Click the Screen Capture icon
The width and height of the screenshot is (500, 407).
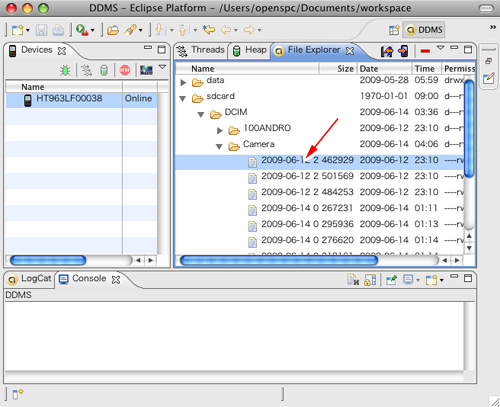point(146,70)
